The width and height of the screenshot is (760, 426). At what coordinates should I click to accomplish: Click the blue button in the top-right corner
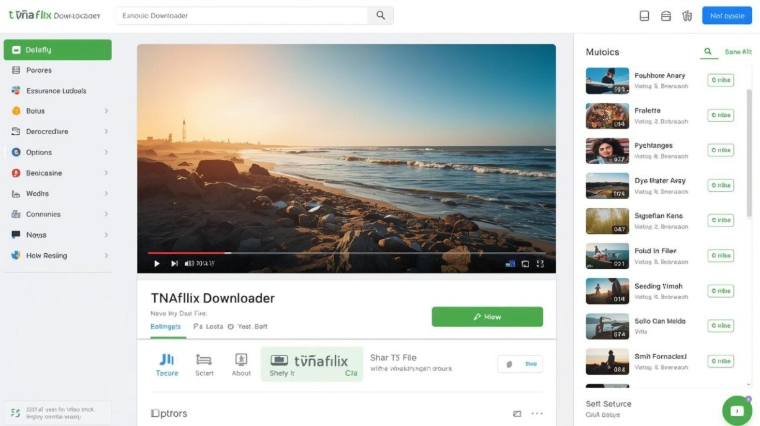(726, 16)
